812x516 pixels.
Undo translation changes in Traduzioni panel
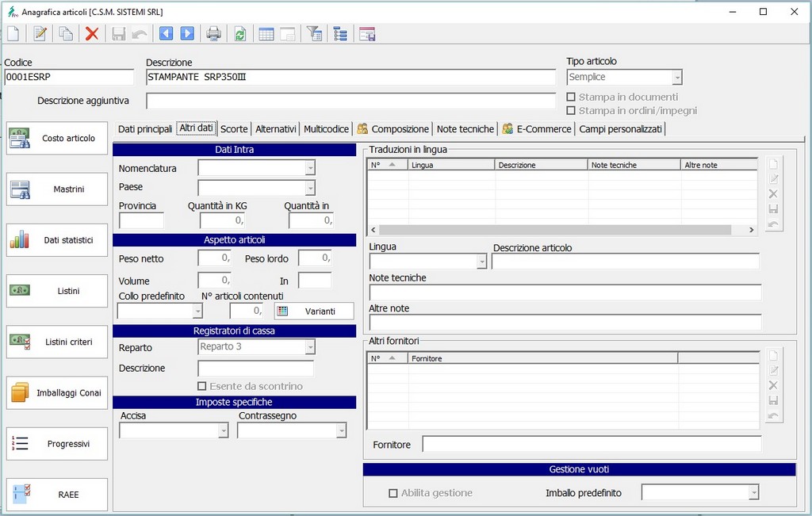click(773, 224)
